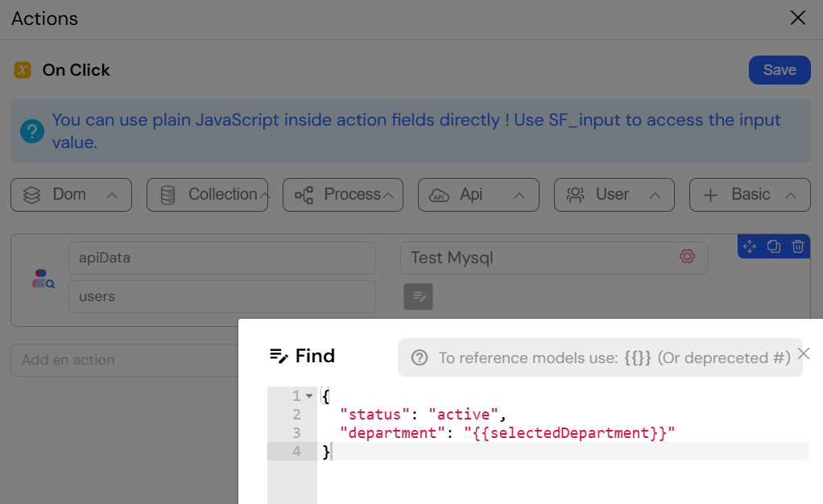
Task: Expand the User actions dropdown
Action: 614,195
